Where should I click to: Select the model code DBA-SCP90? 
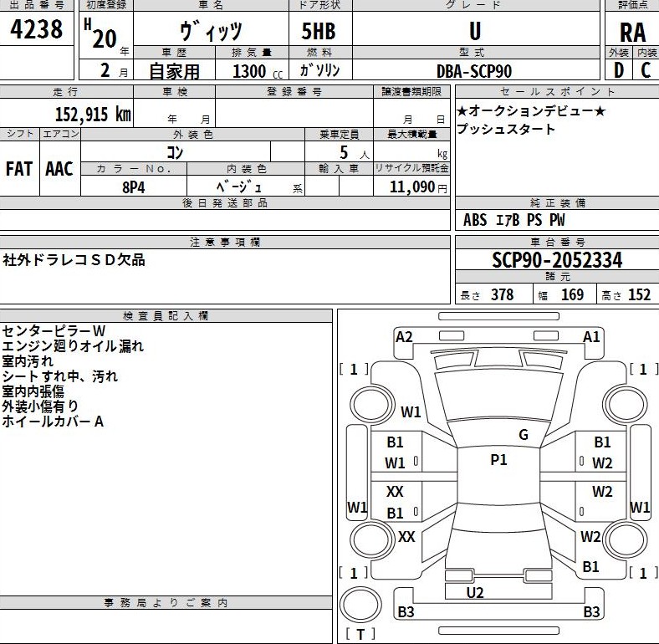[x=474, y=71]
